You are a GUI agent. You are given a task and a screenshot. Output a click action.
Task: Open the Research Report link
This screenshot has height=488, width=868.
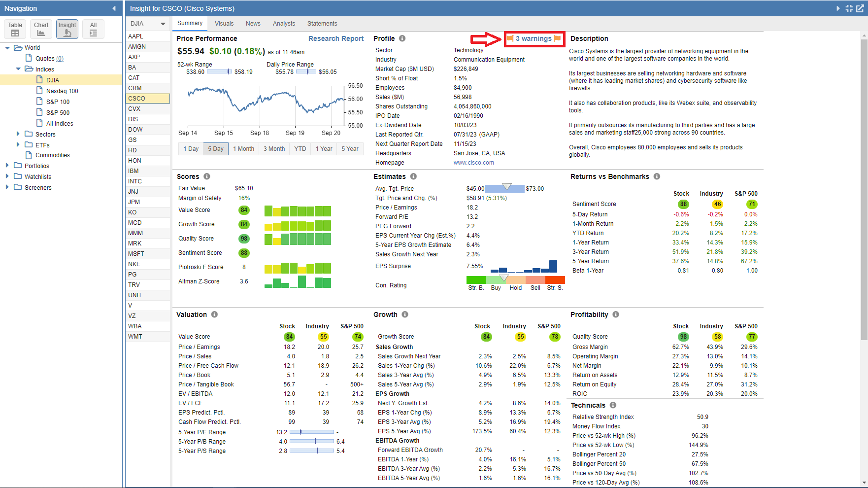(x=336, y=38)
